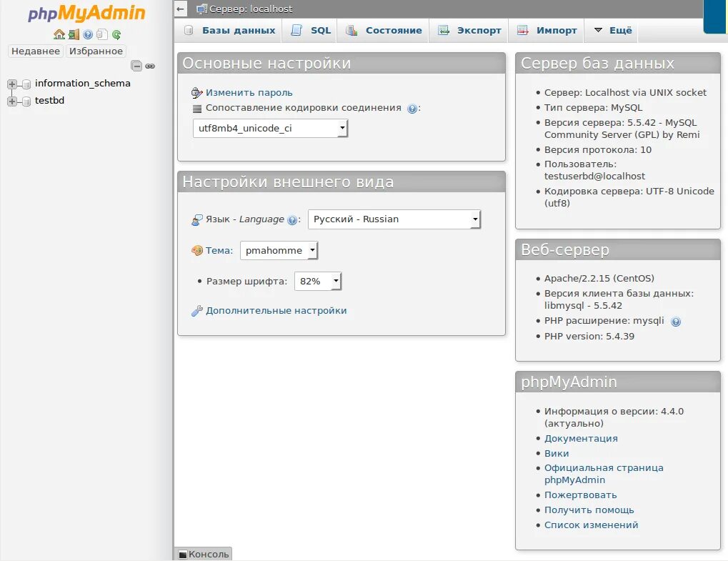Open Официальная страница phpMyAdmin link
Screen dimensions: 728x561
604,474
